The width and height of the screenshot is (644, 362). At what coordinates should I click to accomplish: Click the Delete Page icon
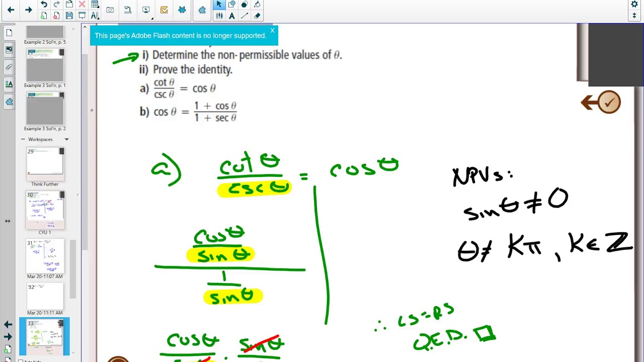click(56, 16)
